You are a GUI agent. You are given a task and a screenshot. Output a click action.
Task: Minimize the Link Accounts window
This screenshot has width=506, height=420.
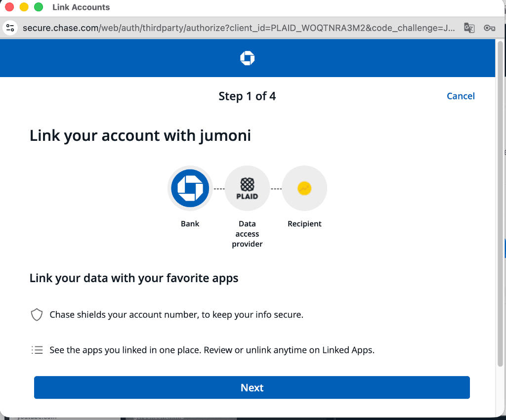(24, 7)
